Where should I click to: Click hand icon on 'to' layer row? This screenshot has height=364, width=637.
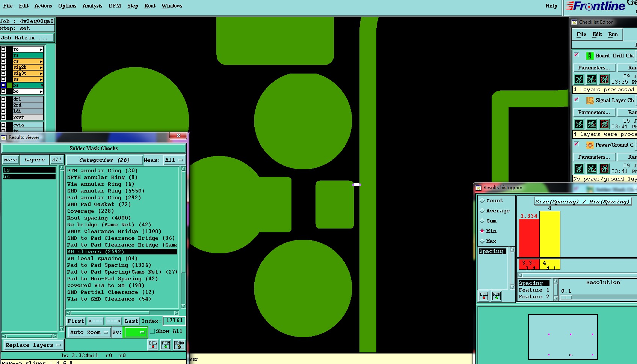[x=41, y=50]
